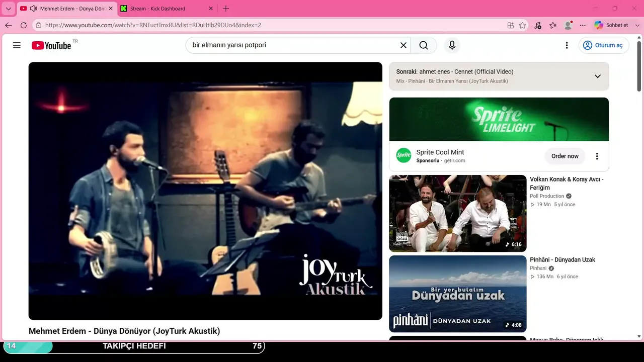644x362 pixels.
Task: Open browser settings and more menu
Action: (x=583, y=25)
